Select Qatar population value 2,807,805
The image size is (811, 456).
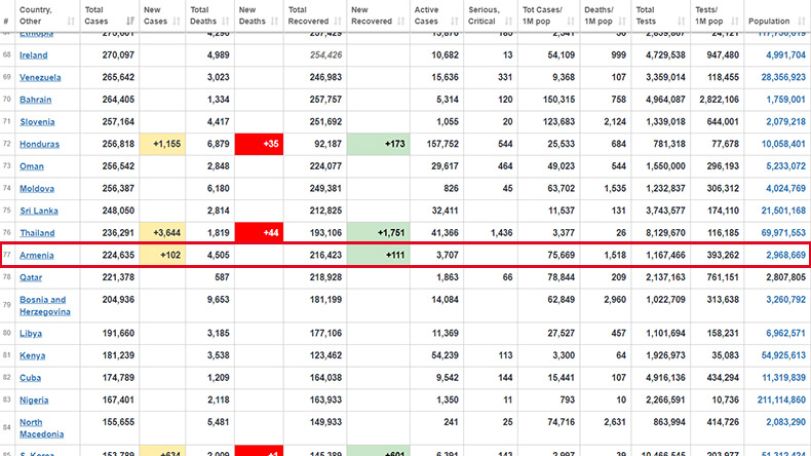pyautogui.click(x=786, y=278)
